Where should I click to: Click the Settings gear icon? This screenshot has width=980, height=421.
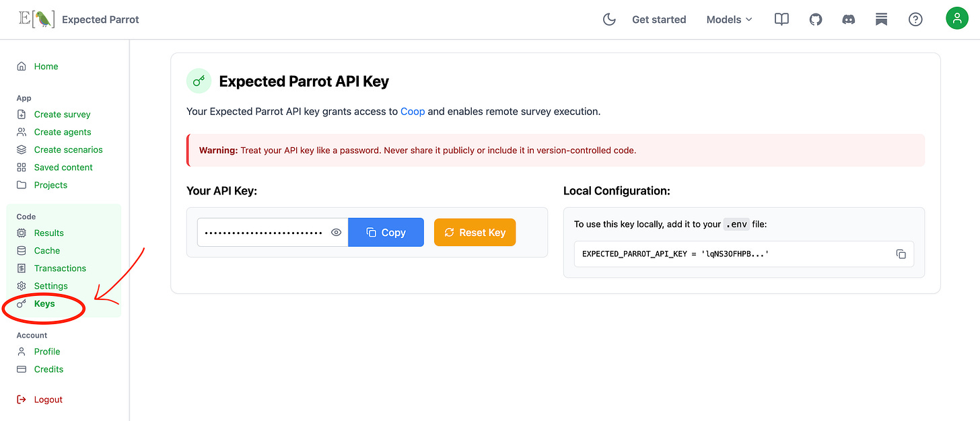coord(22,286)
